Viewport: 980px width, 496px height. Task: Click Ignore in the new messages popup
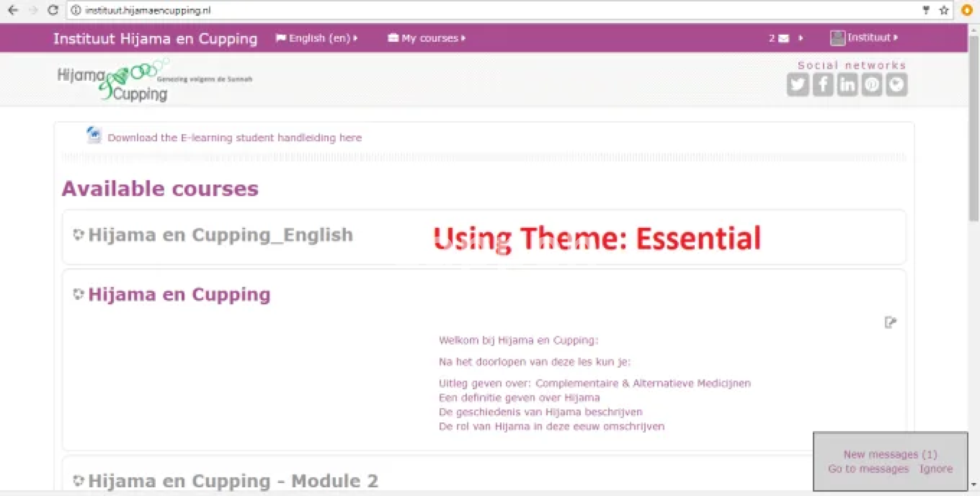click(936, 469)
